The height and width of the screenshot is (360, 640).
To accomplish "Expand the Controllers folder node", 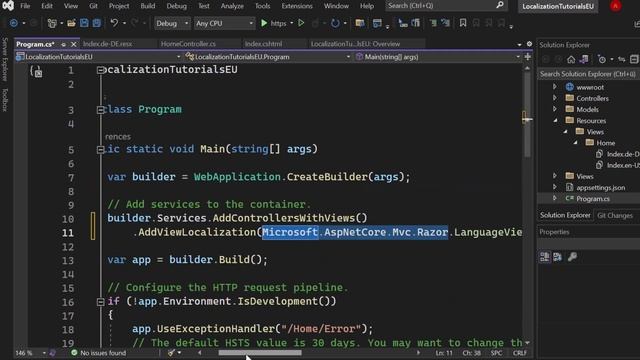I will click(x=555, y=98).
